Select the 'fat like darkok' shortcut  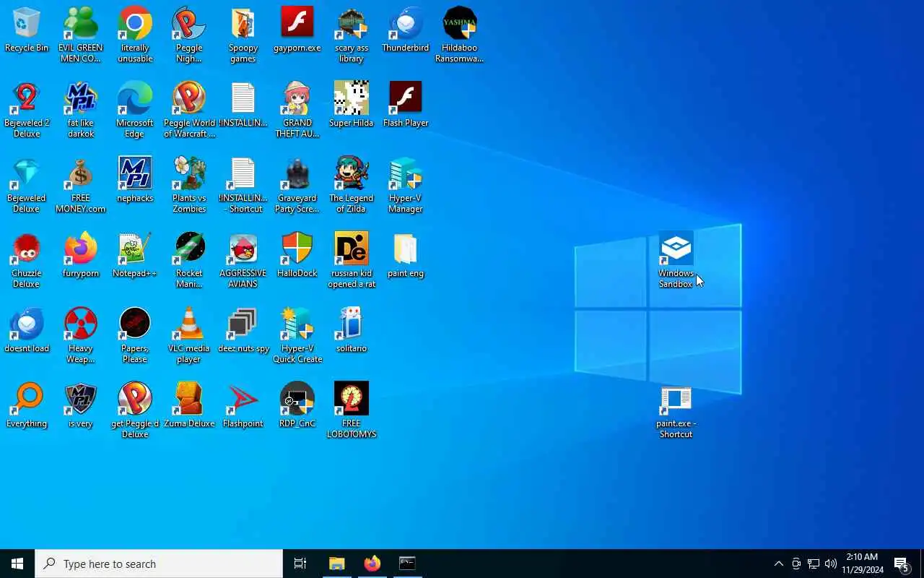click(81, 110)
